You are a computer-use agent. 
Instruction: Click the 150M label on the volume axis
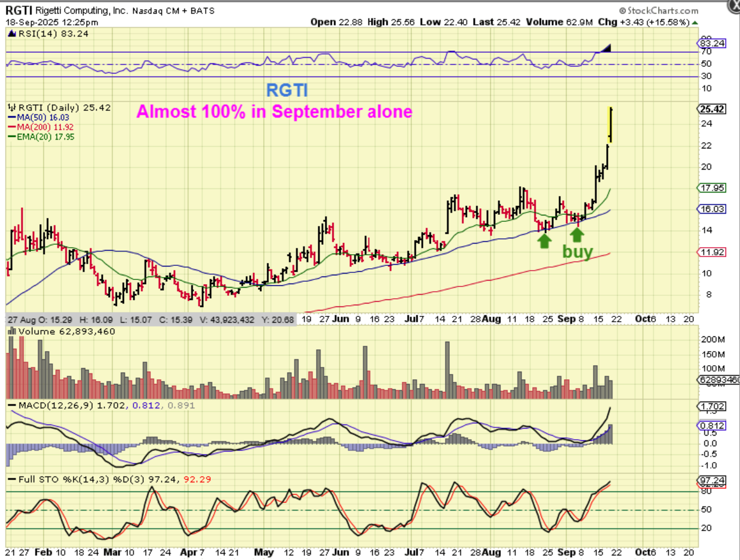(713, 354)
